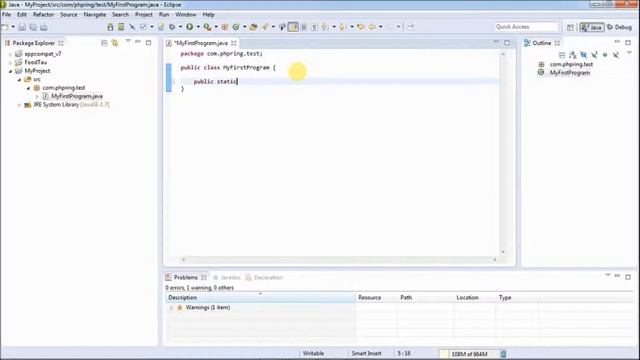Image resolution: width=640 pixels, height=360 pixels.
Task: Open the Android Virtual Device Manager icon
Action: [121, 27]
